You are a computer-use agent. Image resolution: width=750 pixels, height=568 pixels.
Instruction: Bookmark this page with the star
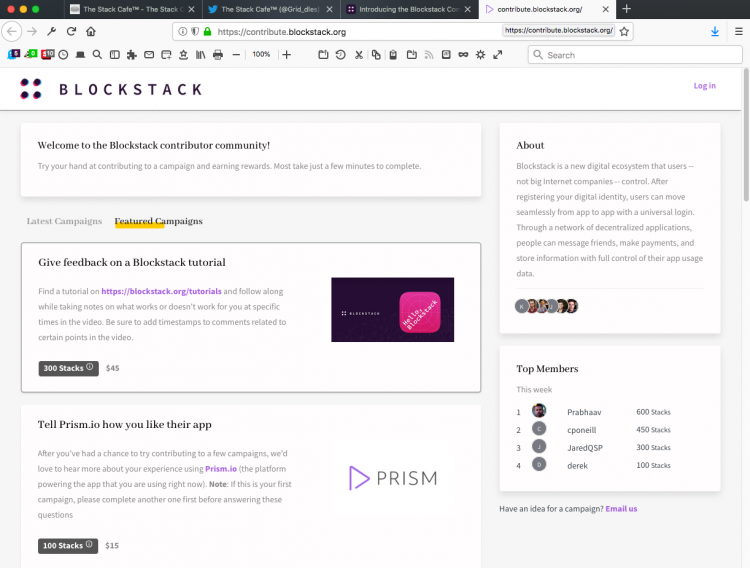click(x=624, y=32)
